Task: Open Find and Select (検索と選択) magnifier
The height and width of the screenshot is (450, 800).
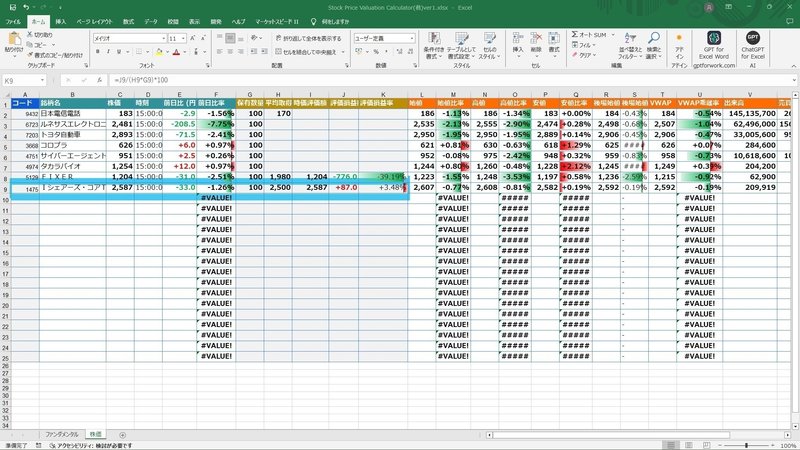Action: pyautogui.click(x=654, y=45)
